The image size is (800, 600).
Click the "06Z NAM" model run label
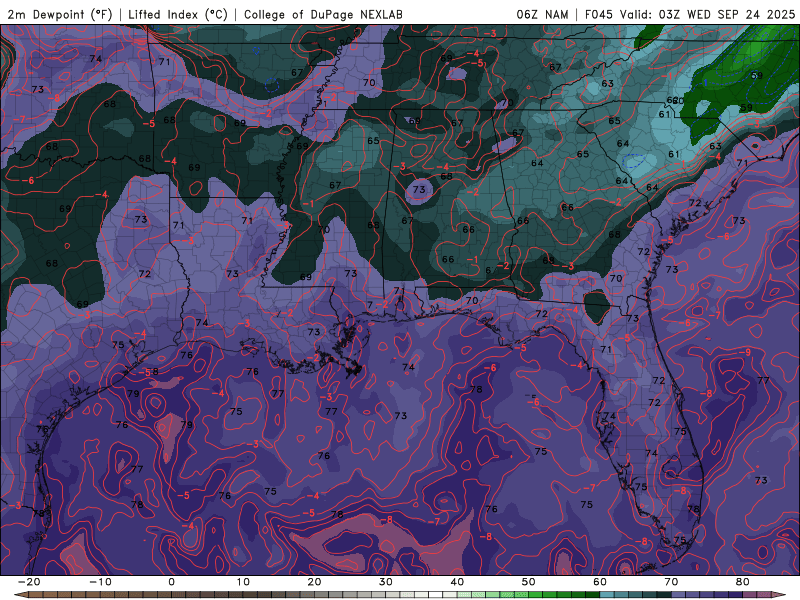coord(542,14)
